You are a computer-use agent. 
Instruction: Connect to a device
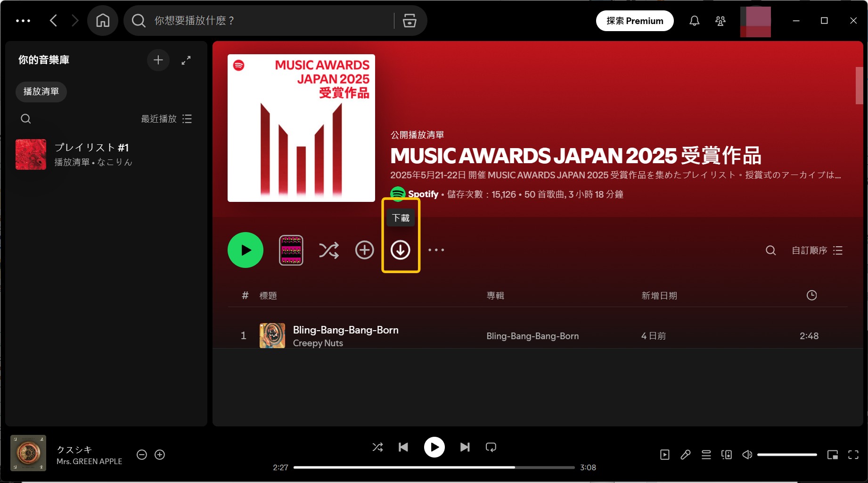click(727, 455)
